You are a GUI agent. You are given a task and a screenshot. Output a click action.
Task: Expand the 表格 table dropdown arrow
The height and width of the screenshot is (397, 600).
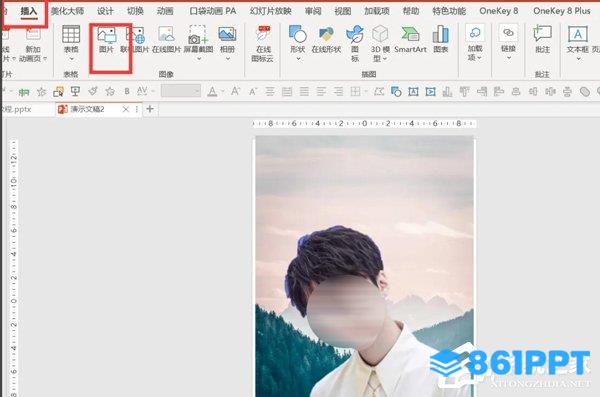(x=71, y=59)
